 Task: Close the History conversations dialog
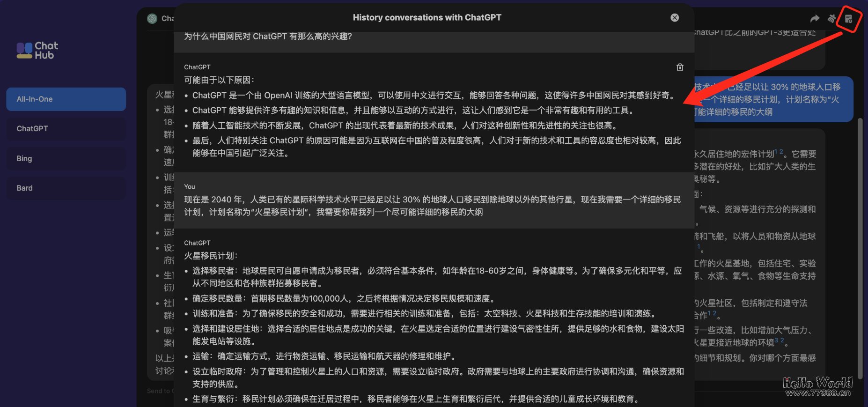(675, 17)
